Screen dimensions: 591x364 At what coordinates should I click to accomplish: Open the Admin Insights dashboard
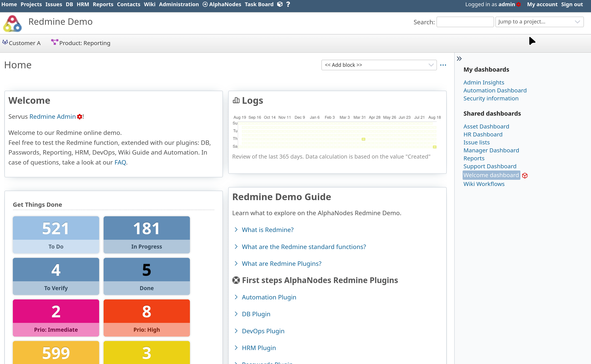click(484, 82)
